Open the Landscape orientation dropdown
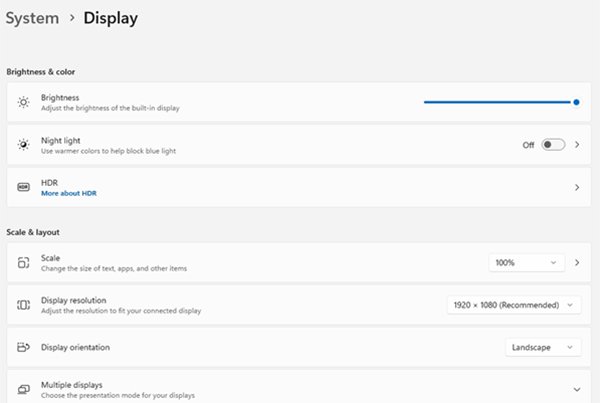Screen dimensions: 600x403 coord(542,347)
